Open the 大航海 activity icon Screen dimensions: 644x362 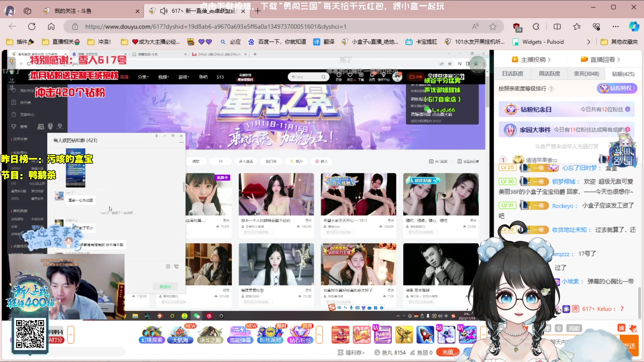point(180,335)
